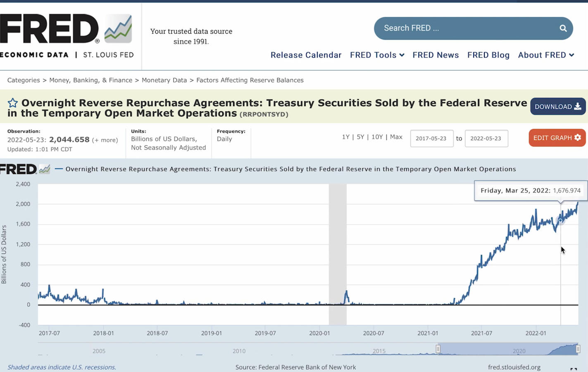588x372 pixels.
Task: Click the fred.stlouisfed.org footer text
Action: [x=514, y=367]
